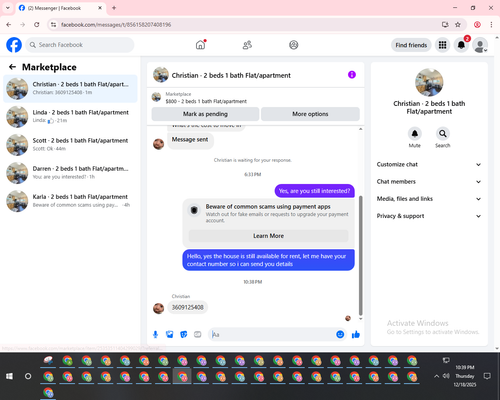Go to the Home feed icon
Screen dimensions: 500x400
point(200,45)
